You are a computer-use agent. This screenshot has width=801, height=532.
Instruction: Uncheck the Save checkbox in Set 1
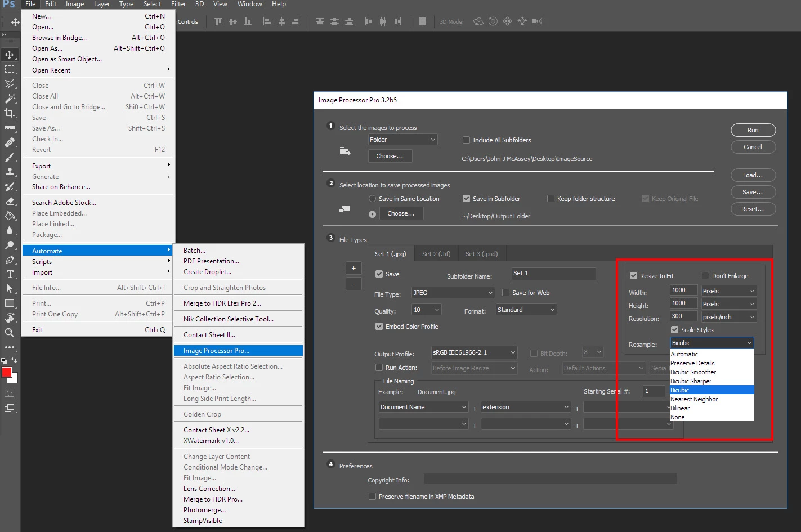(379, 274)
